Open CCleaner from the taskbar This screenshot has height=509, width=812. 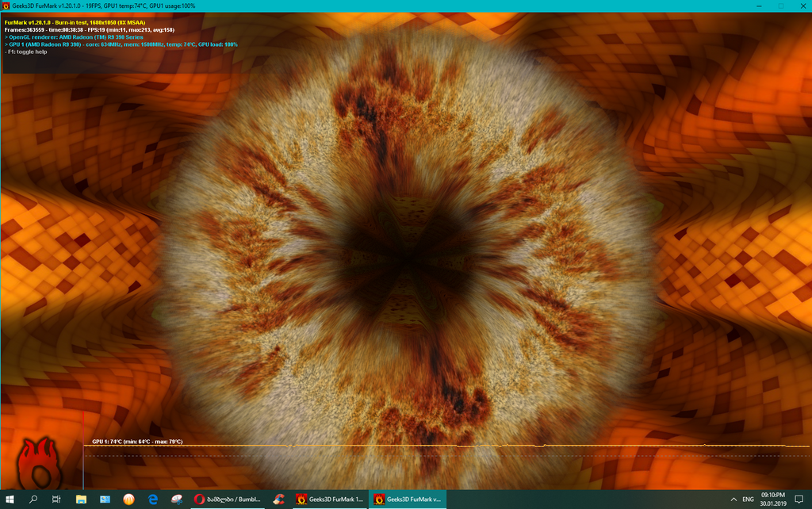pyautogui.click(x=278, y=499)
